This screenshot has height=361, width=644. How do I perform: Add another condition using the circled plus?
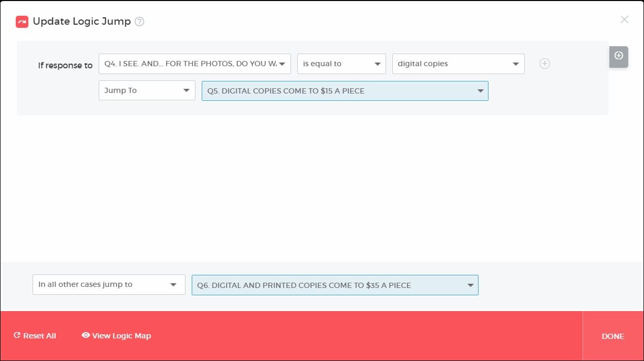coord(545,64)
